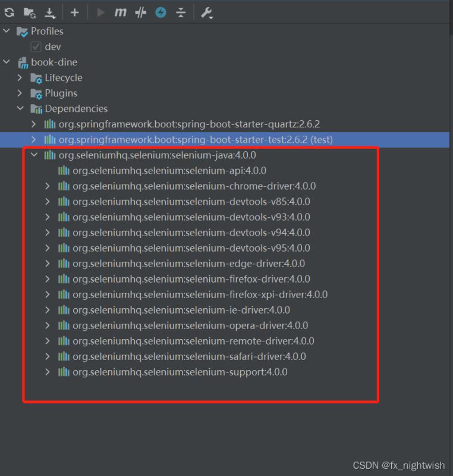The width and height of the screenshot is (453, 476).
Task: Generate sources and update folders icon
Action: tap(29, 12)
